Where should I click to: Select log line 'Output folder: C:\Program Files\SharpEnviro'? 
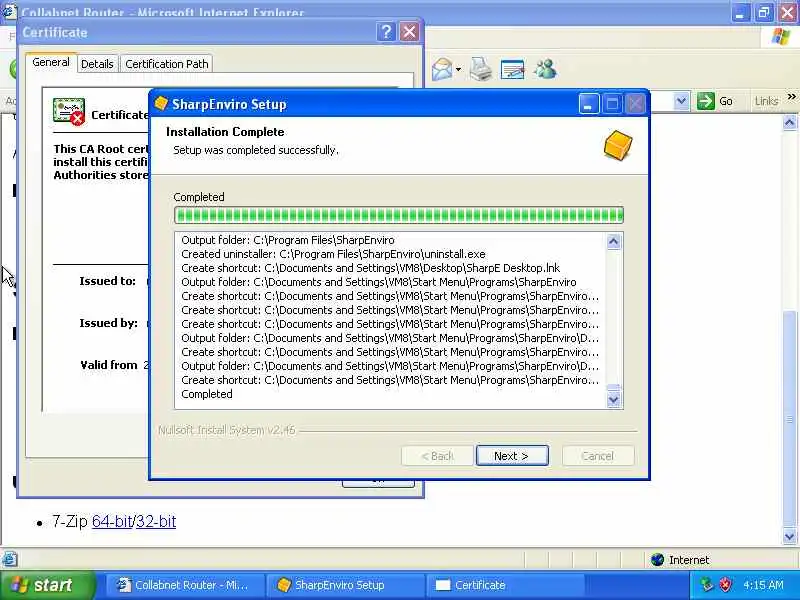[x=288, y=240]
